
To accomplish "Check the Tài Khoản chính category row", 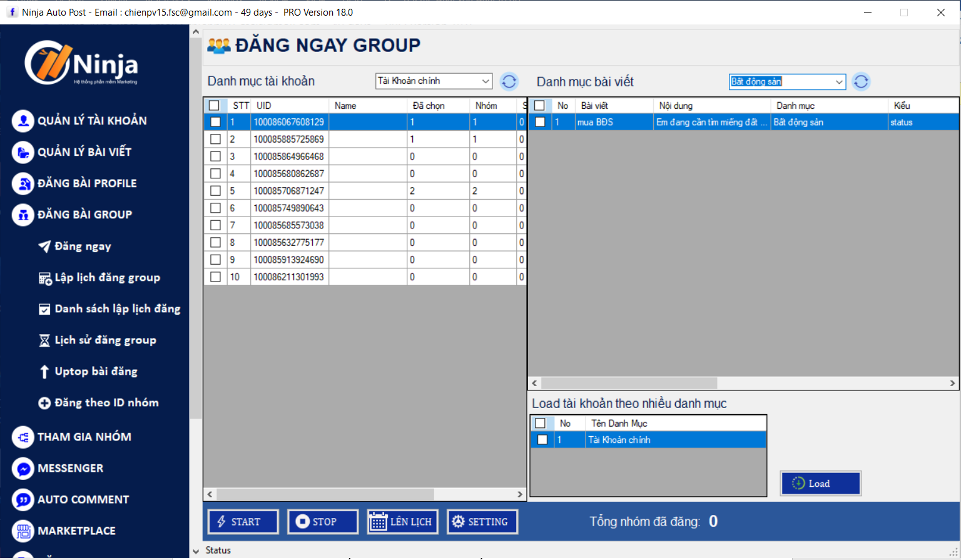I will coord(542,440).
